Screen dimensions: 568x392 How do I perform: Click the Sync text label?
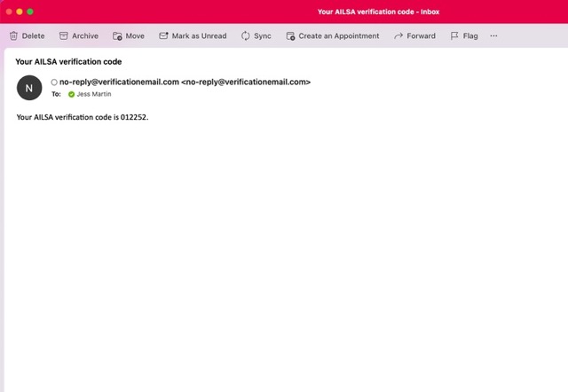pyautogui.click(x=263, y=35)
